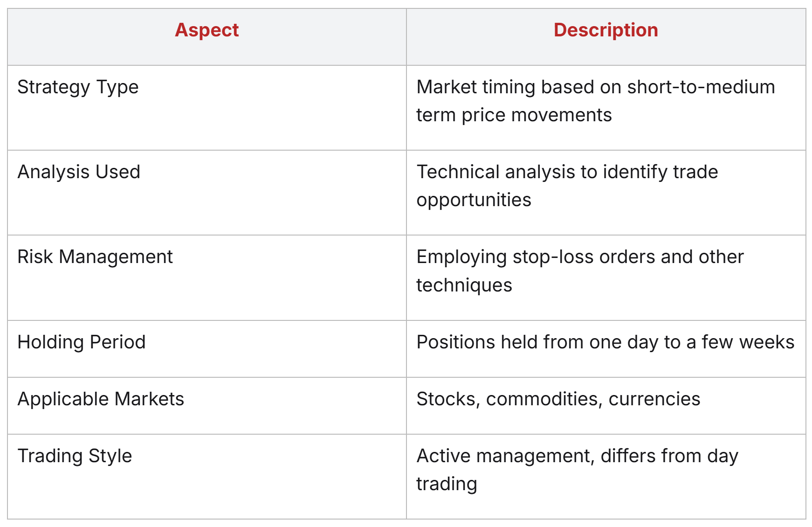Click the word trading in last row
This screenshot has height=527, width=812.
point(447,484)
